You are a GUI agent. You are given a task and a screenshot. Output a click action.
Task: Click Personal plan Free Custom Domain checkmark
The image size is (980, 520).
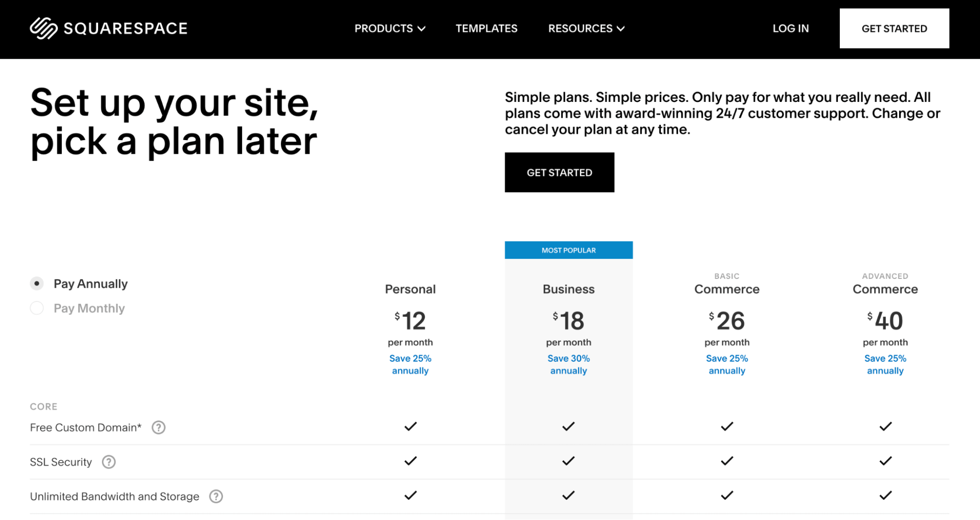tap(410, 426)
